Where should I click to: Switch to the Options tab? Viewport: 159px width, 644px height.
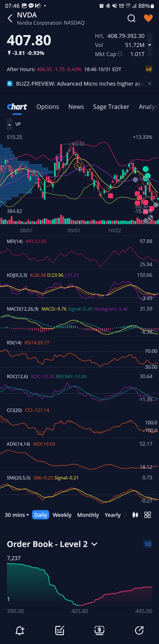pyautogui.click(x=48, y=107)
